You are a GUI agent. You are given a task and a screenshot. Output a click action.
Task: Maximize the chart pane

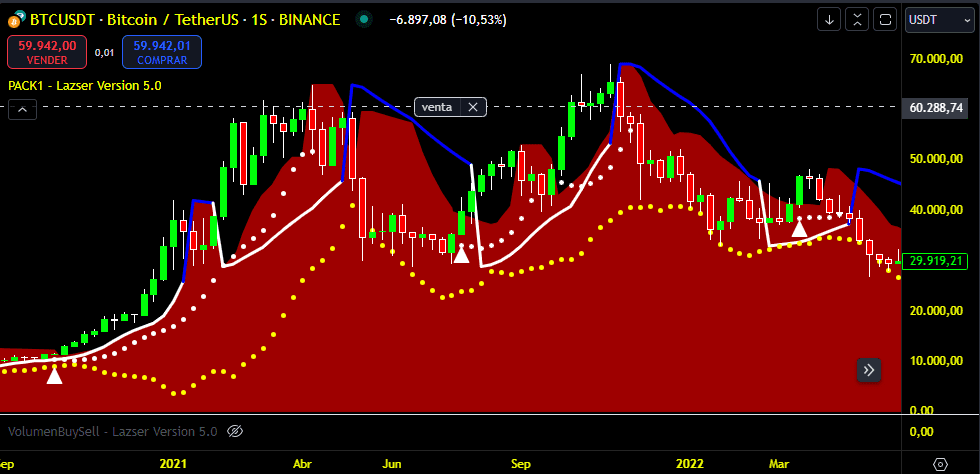click(885, 19)
